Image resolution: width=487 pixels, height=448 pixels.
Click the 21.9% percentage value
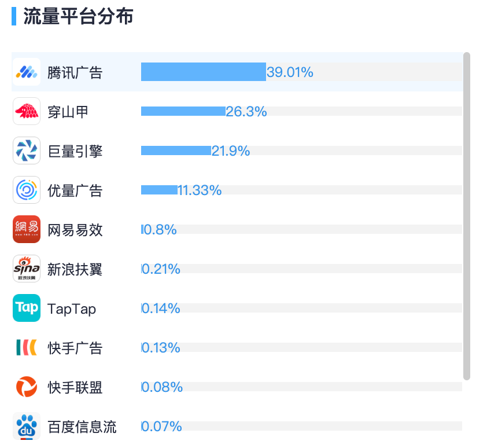coord(231,151)
